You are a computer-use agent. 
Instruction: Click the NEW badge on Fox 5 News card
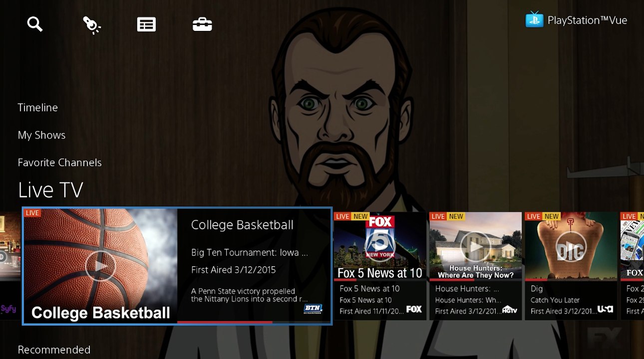(x=360, y=216)
